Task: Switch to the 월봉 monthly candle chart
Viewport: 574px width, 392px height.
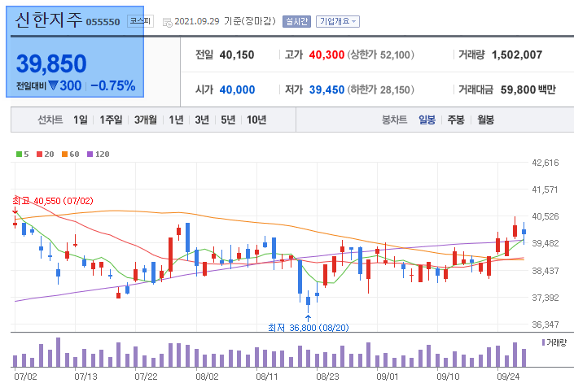Action: point(485,120)
